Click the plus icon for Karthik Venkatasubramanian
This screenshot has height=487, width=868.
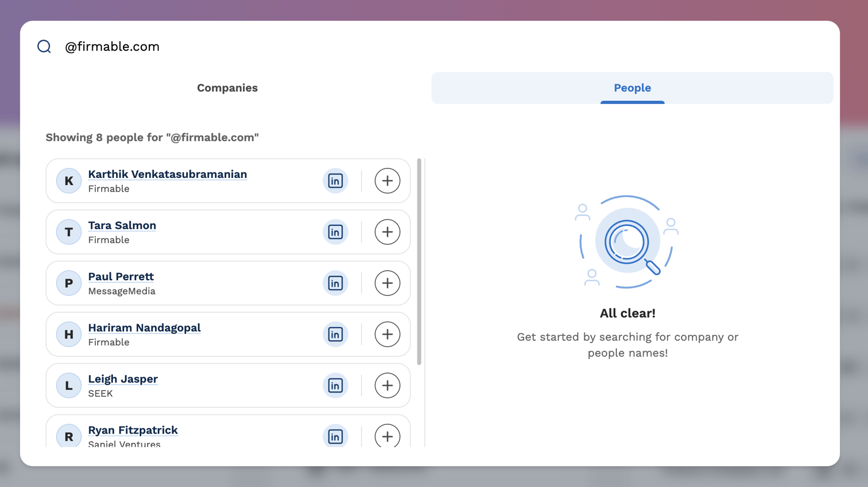point(387,181)
